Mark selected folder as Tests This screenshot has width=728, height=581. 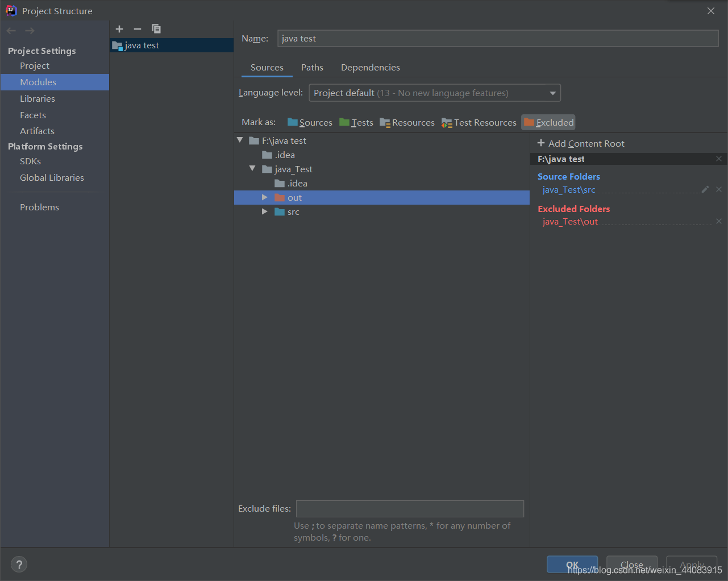(356, 122)
